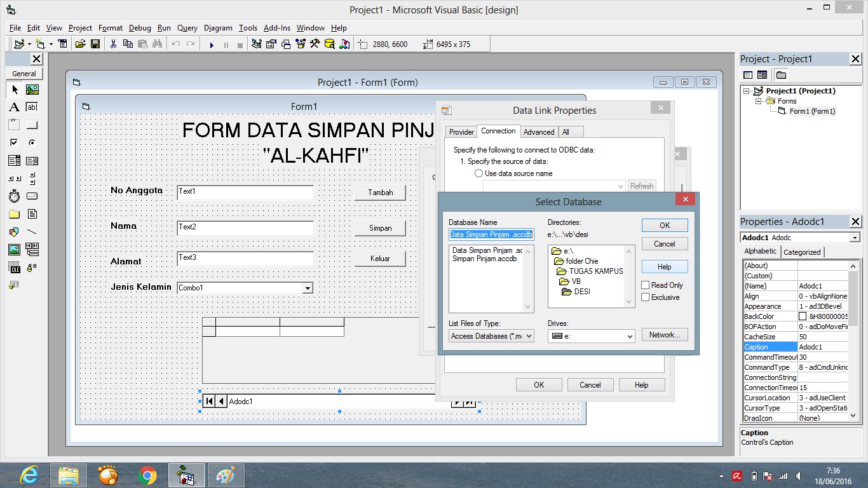Select the ComboBox control tool
Image resolution: width=868 pixels, height=488 pixels.
click(x=15, y=161)
